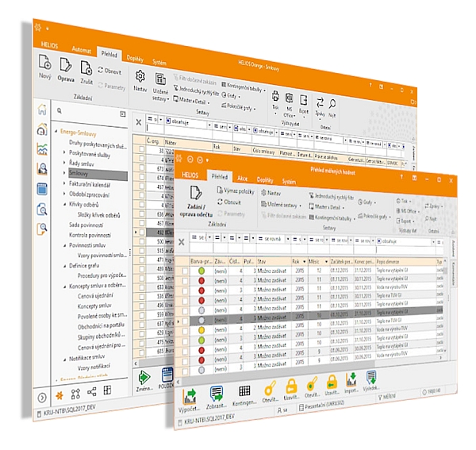Expand Řady smluv tree node

[x=64, y=163]
